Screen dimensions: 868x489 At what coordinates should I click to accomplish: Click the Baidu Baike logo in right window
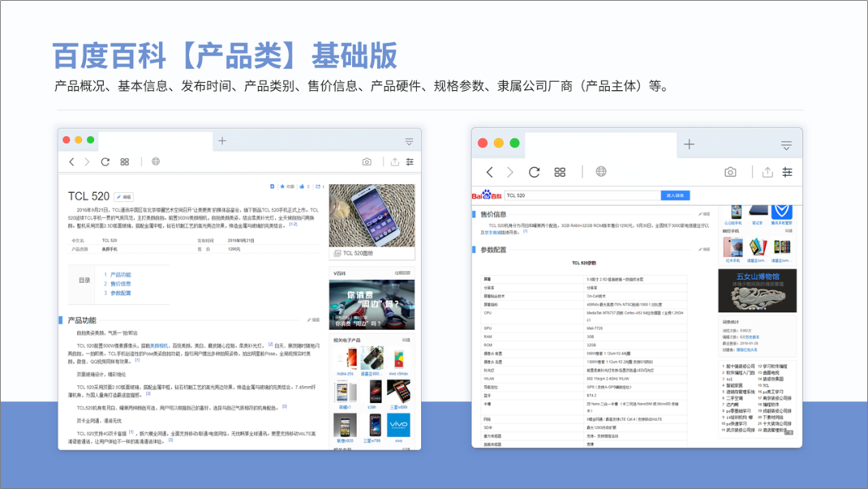click(x=486, y=195)
